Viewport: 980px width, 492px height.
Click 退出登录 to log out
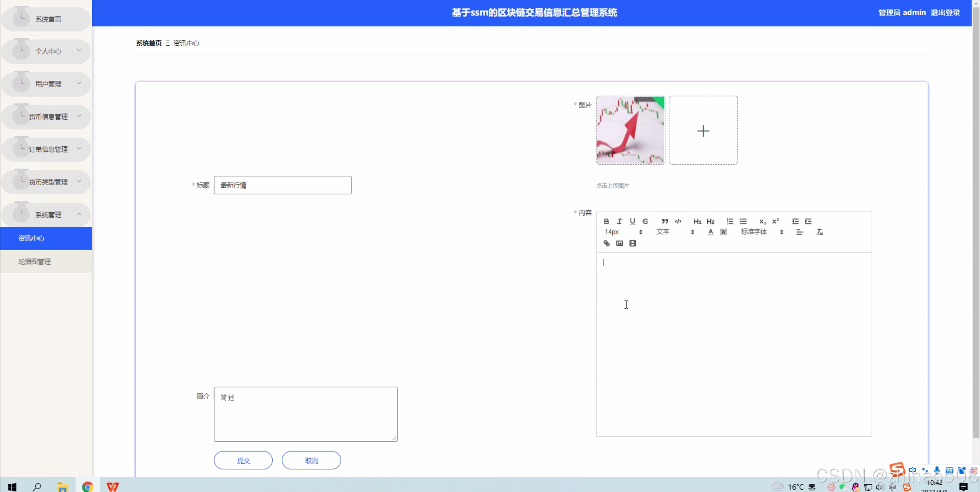pos(945,13)
